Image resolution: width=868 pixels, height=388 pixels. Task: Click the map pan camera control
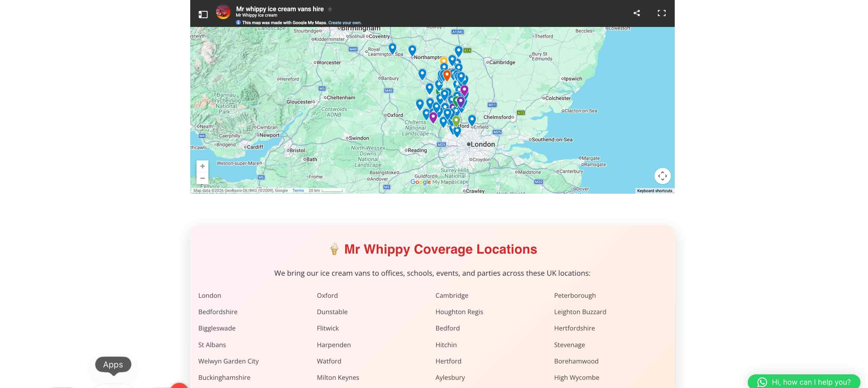coord(662,176)
